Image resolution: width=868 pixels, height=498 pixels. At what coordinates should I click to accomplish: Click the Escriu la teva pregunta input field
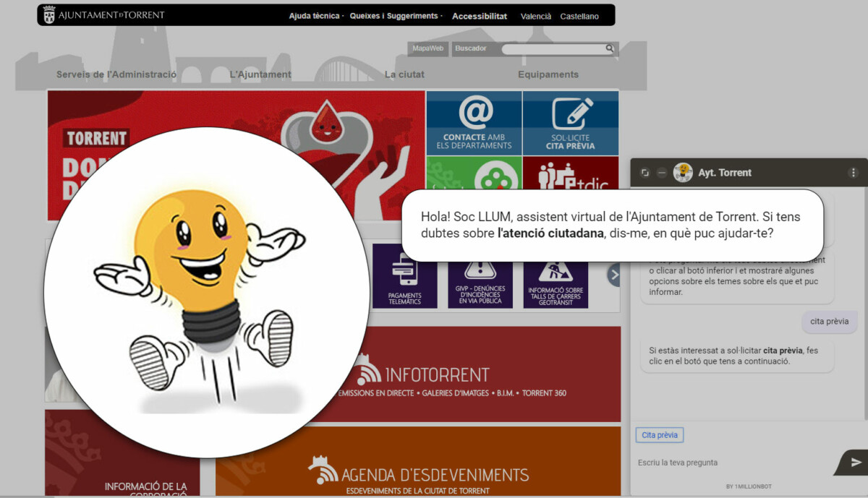pos(694,462)
